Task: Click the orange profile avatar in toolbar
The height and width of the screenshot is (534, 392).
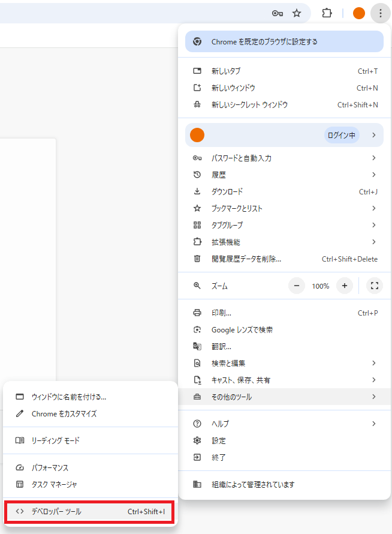Action: [359, 13]
